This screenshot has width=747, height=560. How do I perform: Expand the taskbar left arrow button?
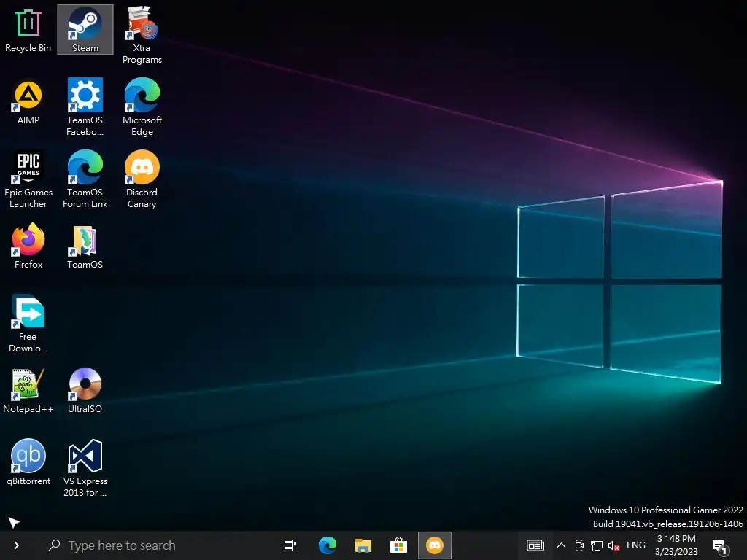coord(17,545)
